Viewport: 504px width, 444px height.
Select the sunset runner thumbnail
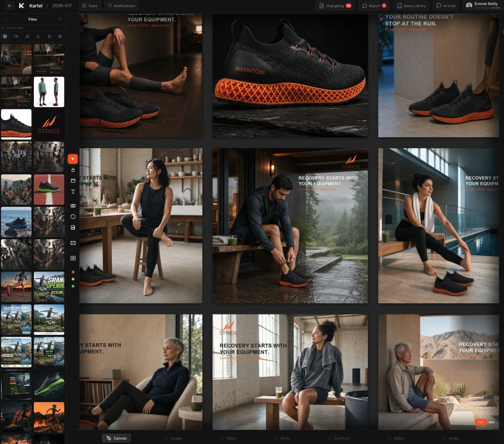[16, 287]
